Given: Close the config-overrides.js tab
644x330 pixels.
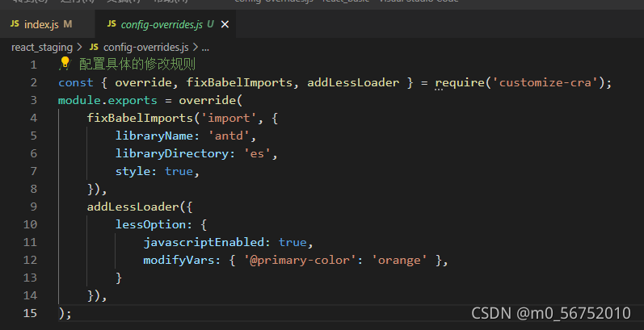Looking at the screenshot, I should [225, 24].
